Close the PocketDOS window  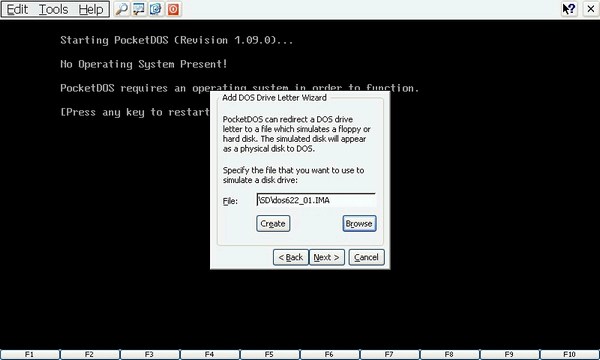[x=590, y=9]
